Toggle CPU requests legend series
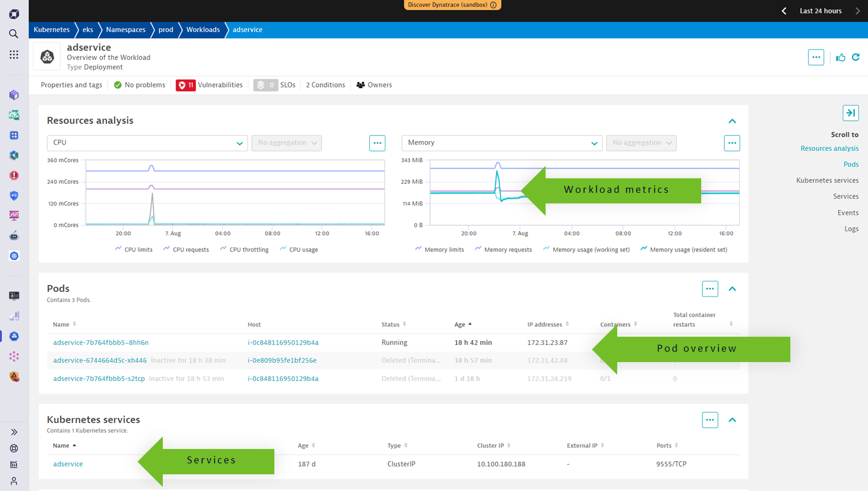Viewport: 868px width, 491px height. [x=186, y=250]
